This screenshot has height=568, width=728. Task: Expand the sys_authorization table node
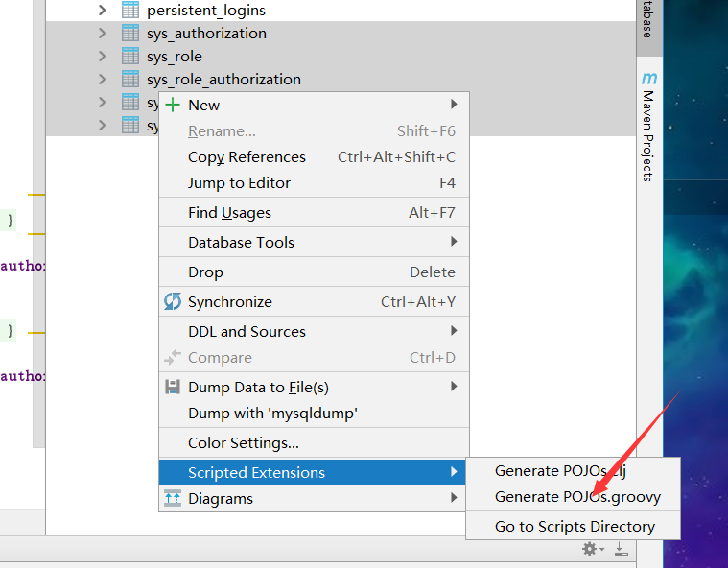click(103, 33)
